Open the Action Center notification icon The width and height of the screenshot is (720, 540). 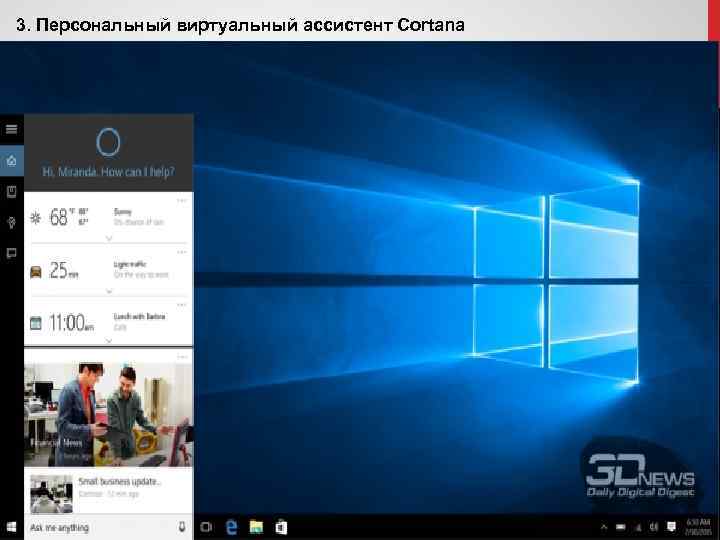(x=671, y=527)
